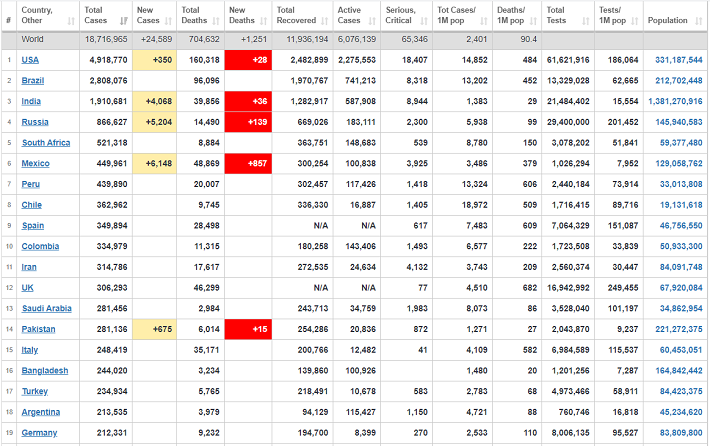This screenshot has height=446, width=710.
Task: Sort table by Total Cases arrows
Action: [x=124, y=21]
